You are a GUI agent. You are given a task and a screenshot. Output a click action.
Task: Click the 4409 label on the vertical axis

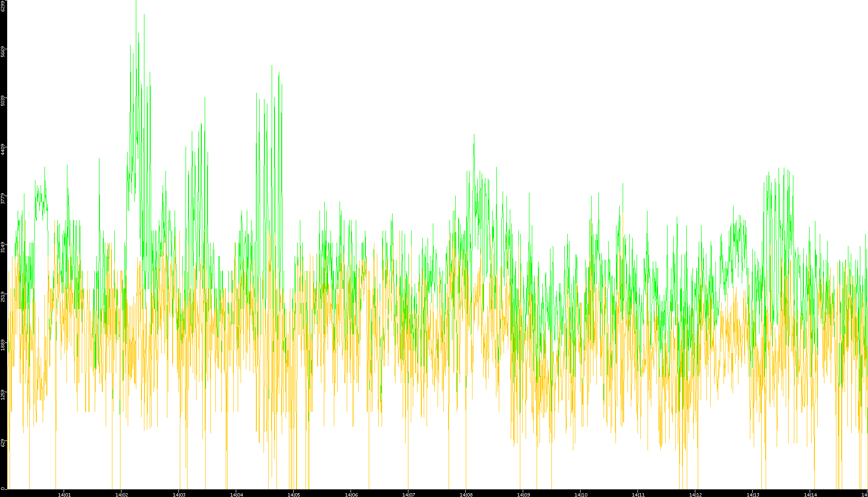click(x=3, y=149)
